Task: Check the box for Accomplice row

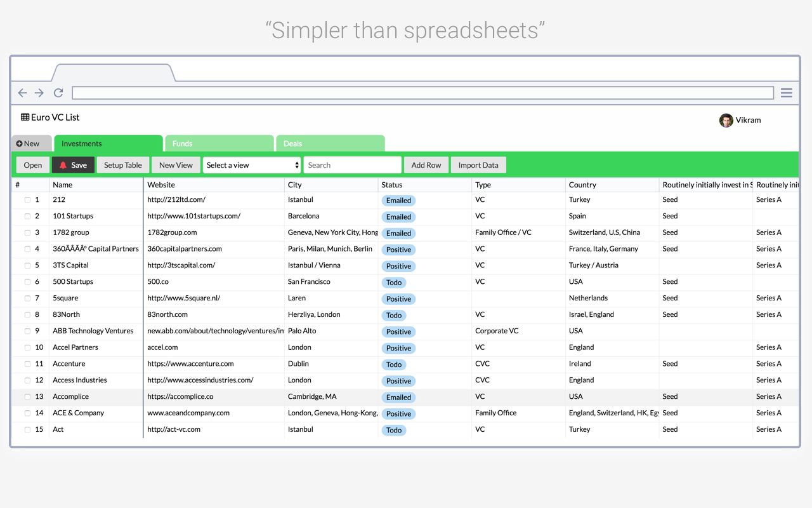Action: tap(27, 397)
